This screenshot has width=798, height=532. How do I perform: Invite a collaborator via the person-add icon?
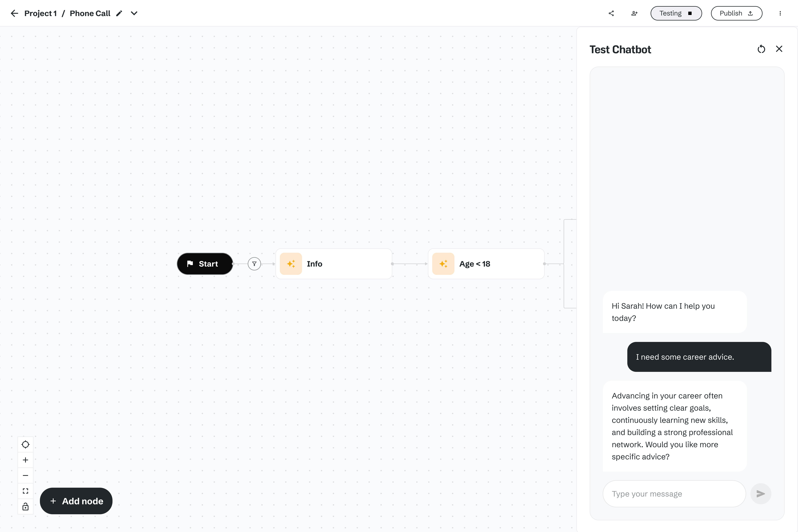pyautogui.click(x=634, y=13)
